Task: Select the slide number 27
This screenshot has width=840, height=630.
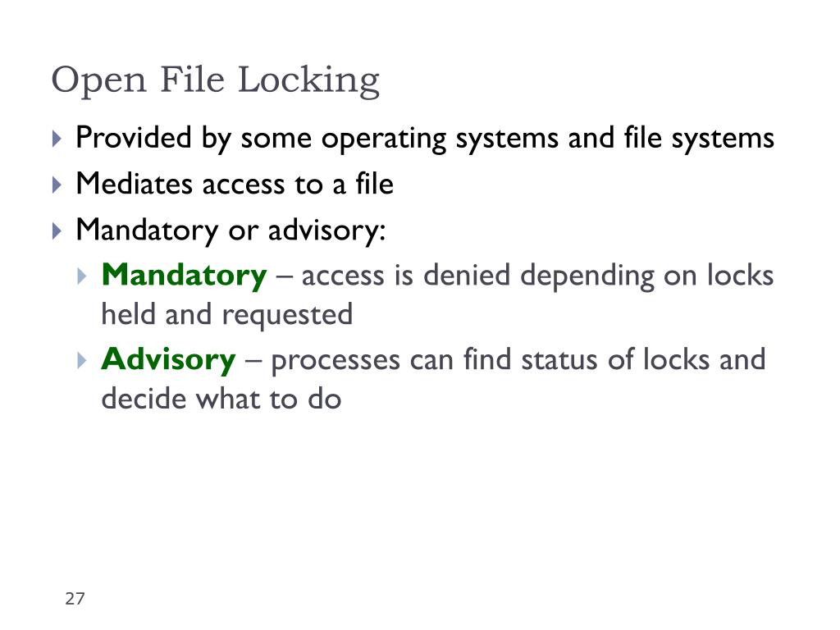Action: point(75,598)
